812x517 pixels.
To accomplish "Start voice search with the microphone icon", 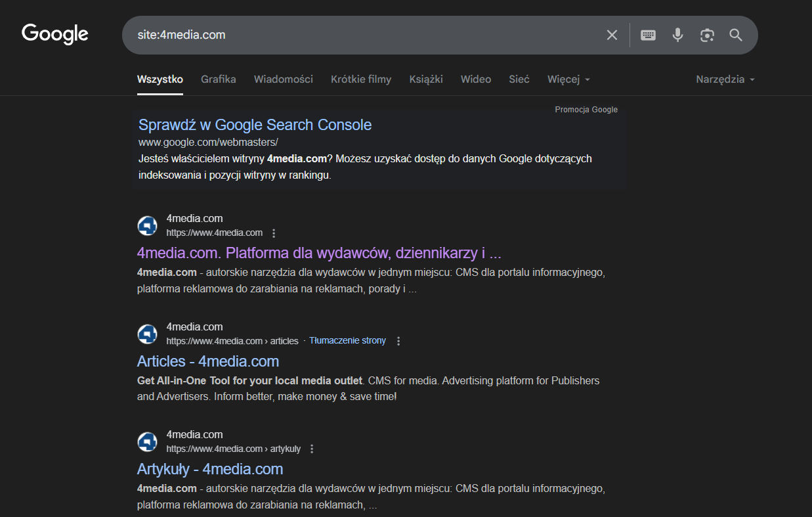I will coord(677,35).
